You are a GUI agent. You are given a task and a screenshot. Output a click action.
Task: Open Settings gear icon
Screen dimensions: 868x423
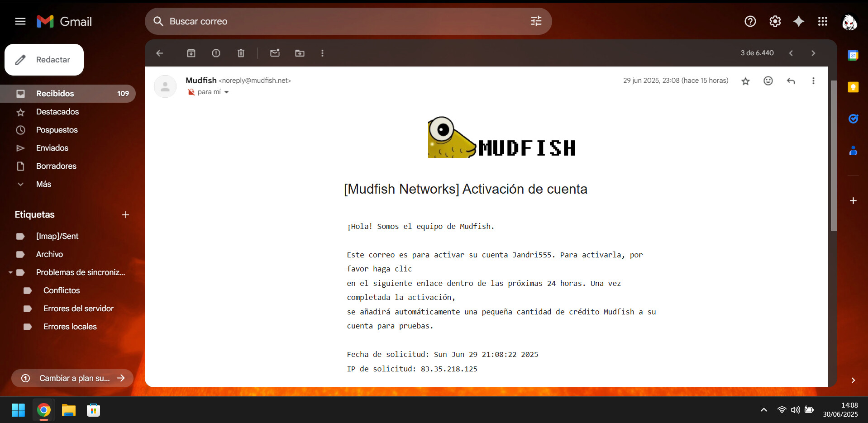pyautogui.click(x=775, y=21)
